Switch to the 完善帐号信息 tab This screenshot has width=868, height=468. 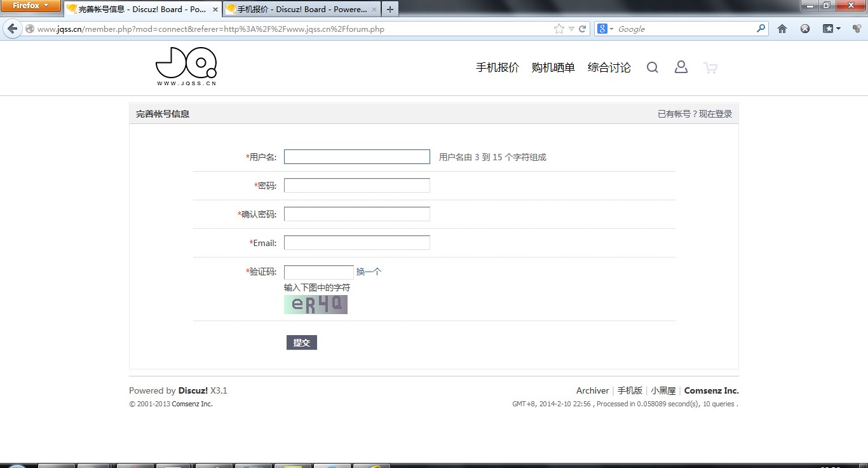tap(143, 10)
